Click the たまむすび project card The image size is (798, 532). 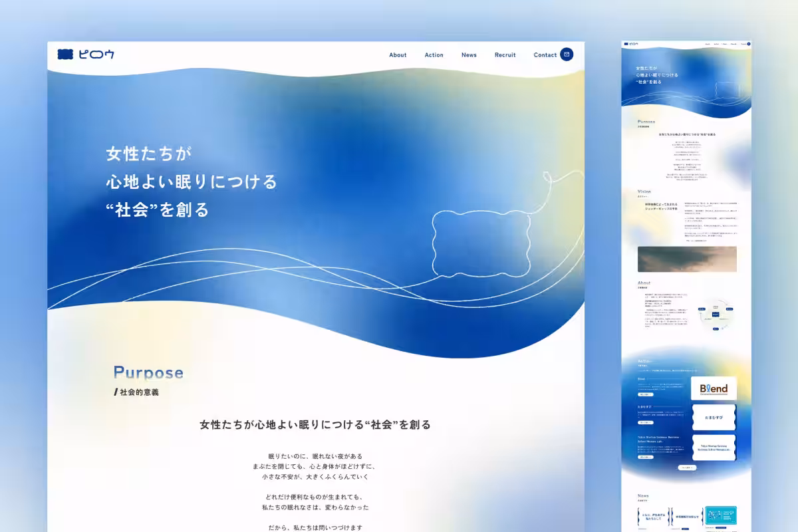click(714, 417)
